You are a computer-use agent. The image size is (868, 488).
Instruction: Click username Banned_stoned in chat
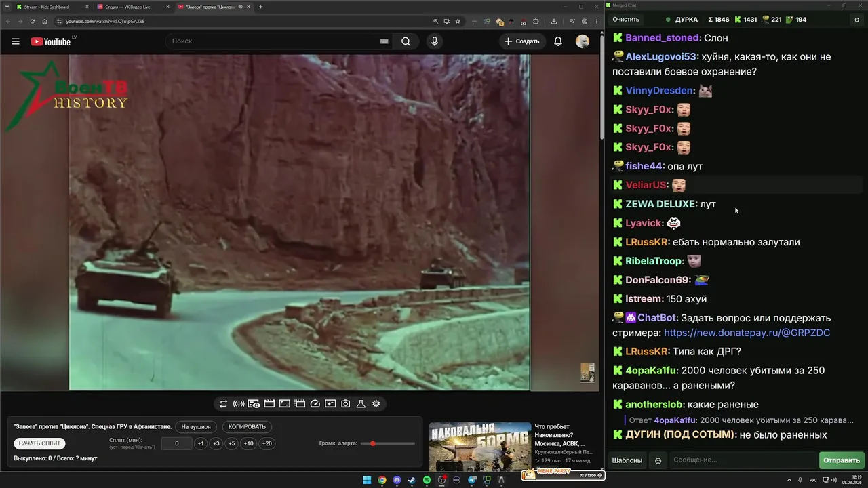coord(662,38)
